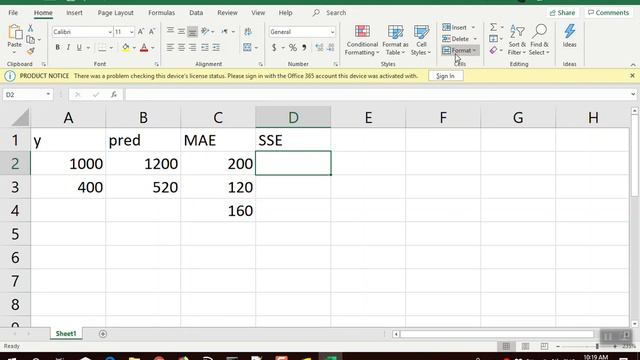Toggle right horizontal alignment

(x=192, y=48)
